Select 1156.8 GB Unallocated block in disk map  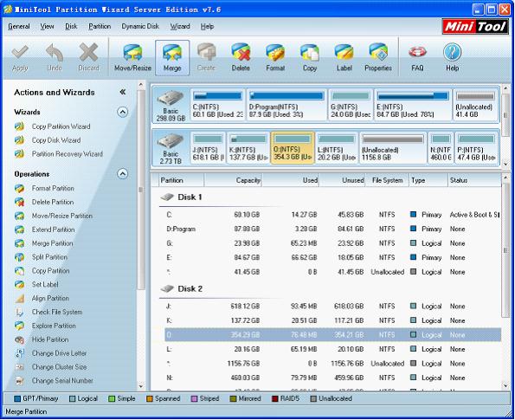coord(393,148)
